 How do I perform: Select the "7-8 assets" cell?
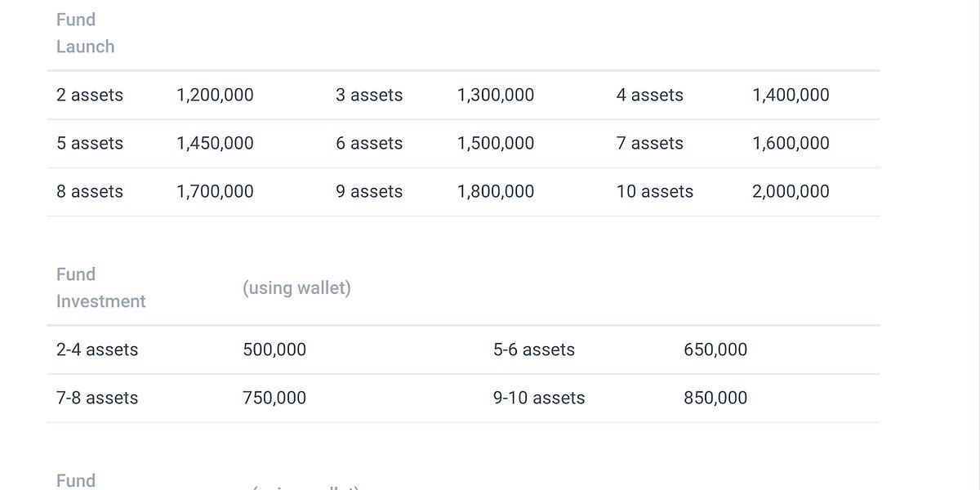click(x=97, y=398)
